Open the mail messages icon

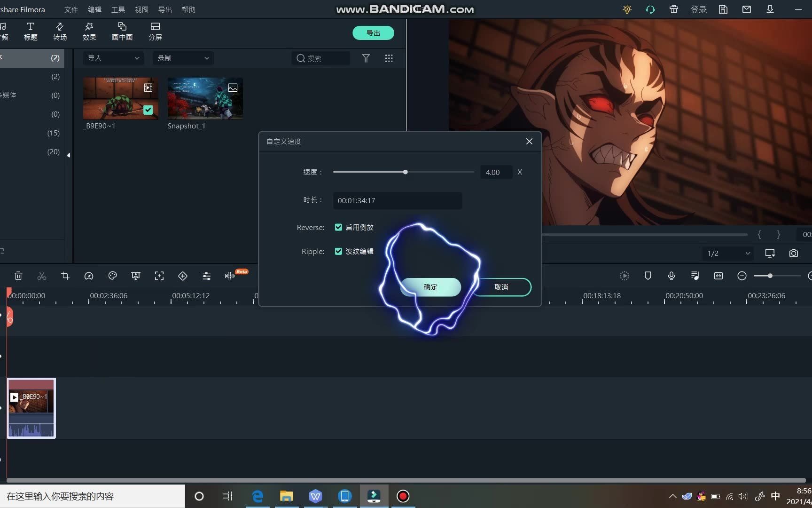pyautogui.click(x=747, y=9)
